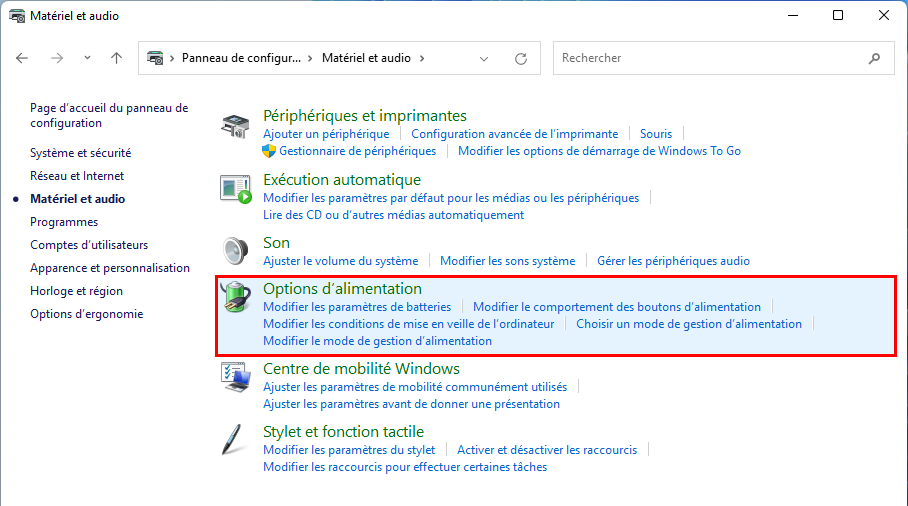Click the control panel icon in address bar
The height and width of the screenshot is (506, 908).
coord(155,58)
